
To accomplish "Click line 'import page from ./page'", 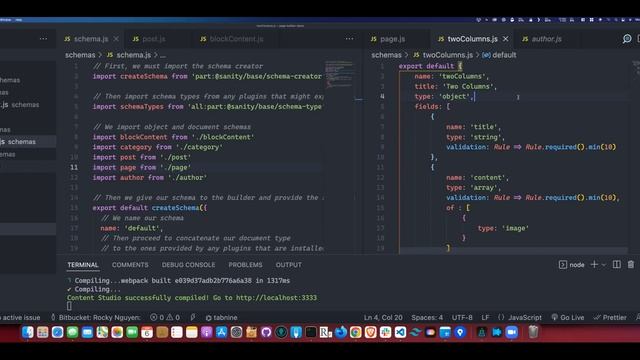I will coord(141,167).
